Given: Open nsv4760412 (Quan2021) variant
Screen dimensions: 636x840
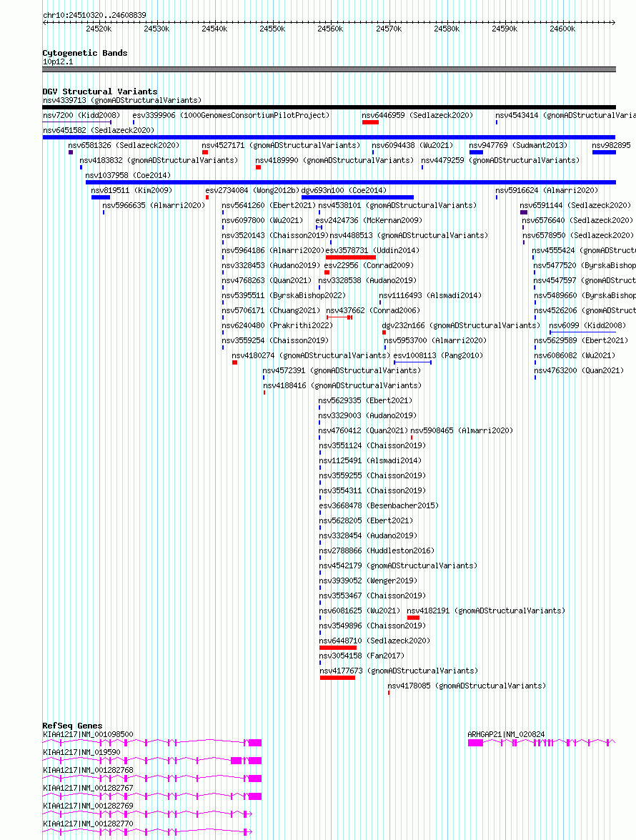Looking at the screenshot, I should (363, 430).
